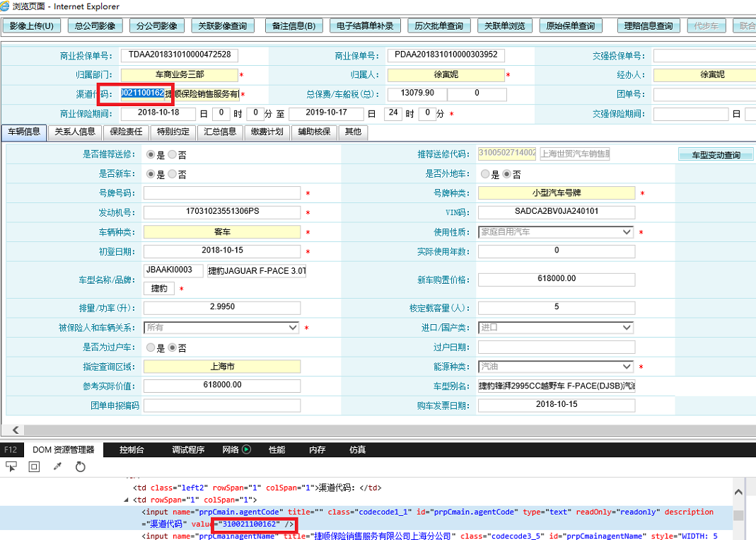Click the refresh DOM tree icon

tap(81, 467)
